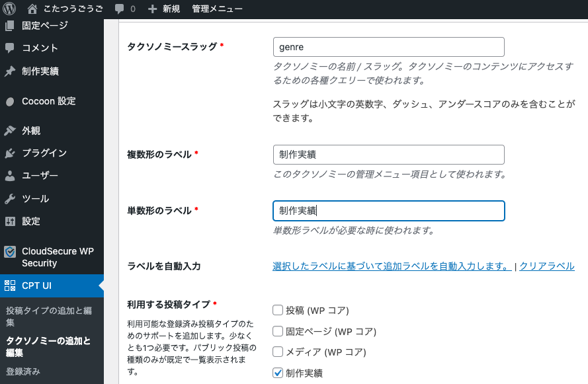The height and width of the screenshot is (384, 588).
Task: Focus the タクソノミースラッグ input field
Action: (x=388, y=47)
